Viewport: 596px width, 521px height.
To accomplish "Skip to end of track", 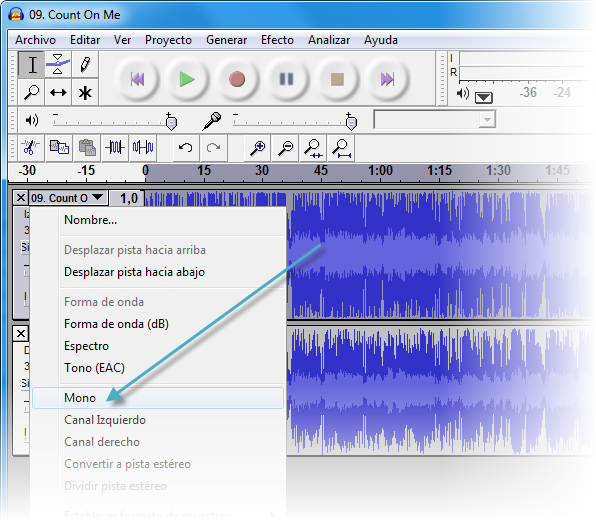I will [387, 79].
